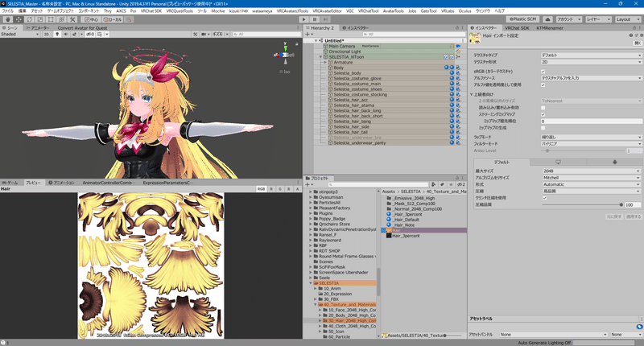Viewport: 644px width, 346px height.
Task: Click the asset label tag icon
Action: (x=639, y=327)
